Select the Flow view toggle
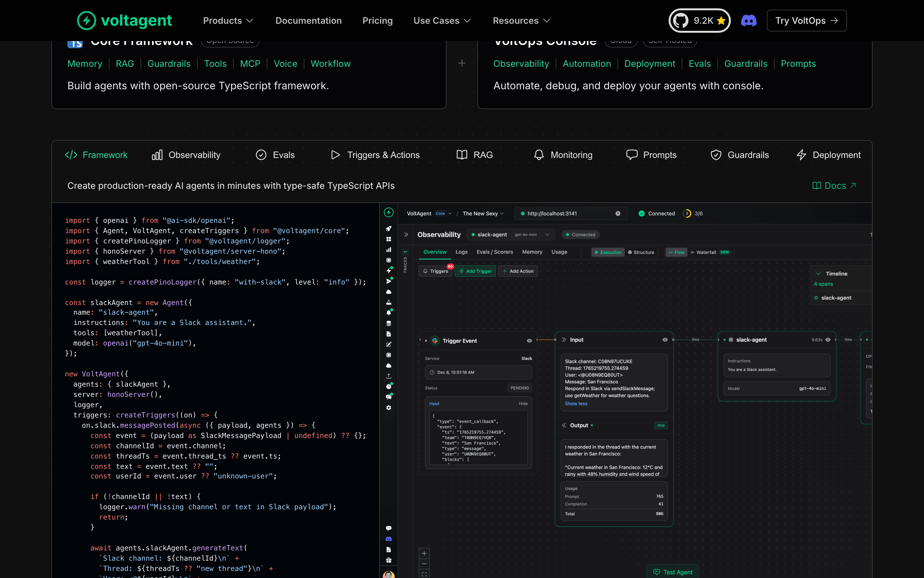924x578 pixels. (676, 252)
